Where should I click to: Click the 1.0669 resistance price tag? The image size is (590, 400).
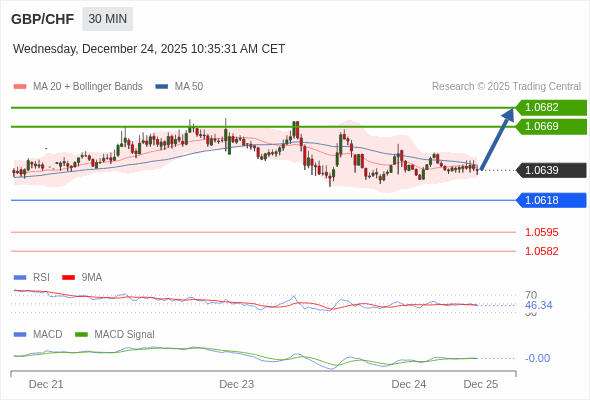tap(551, 126)
